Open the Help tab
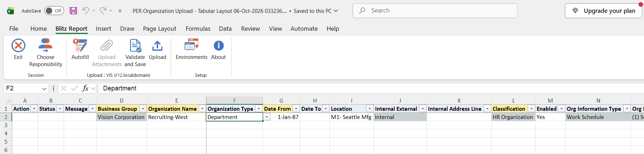 coord(333,29)
